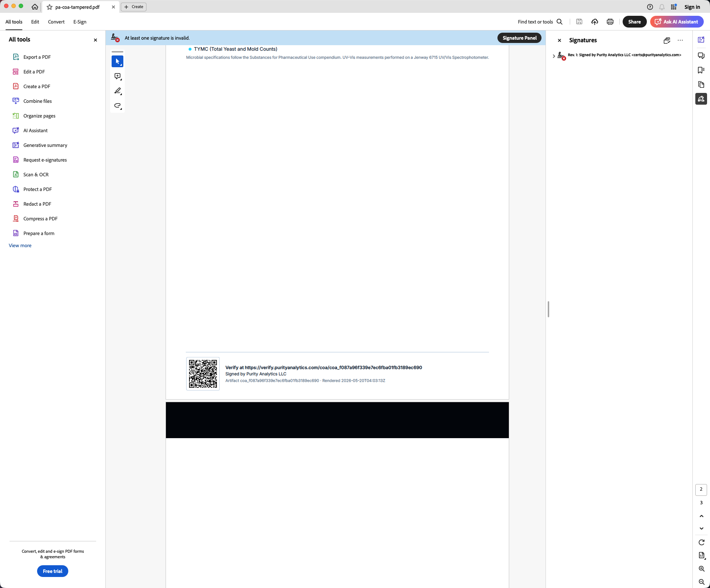This screenshot has width=710, height=588.
Task: Click Signatures panel expand-all icon
Action: (667, 40)
